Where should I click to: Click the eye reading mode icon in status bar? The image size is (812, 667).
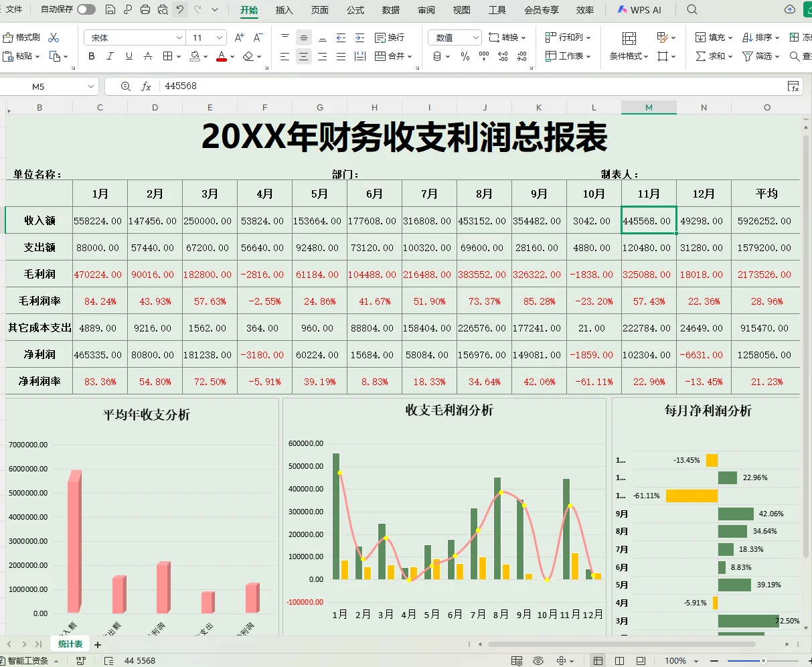click(x=538, y=661)
